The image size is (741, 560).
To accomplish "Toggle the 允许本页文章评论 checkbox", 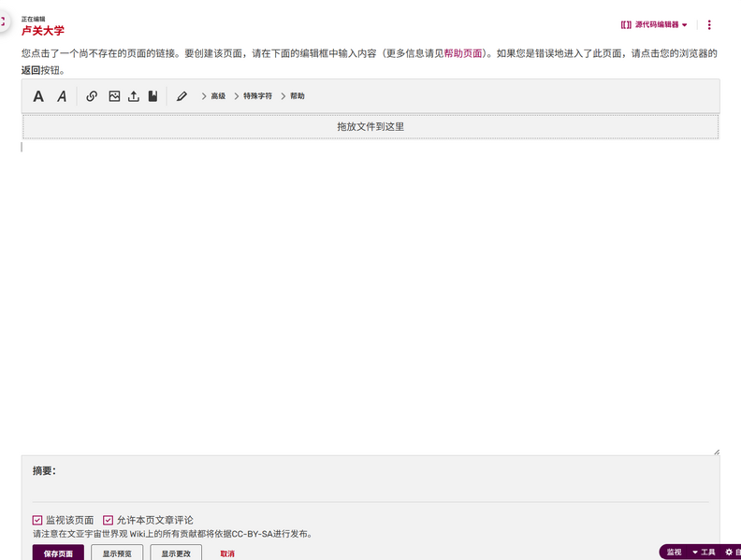I will tap(109, 521).
